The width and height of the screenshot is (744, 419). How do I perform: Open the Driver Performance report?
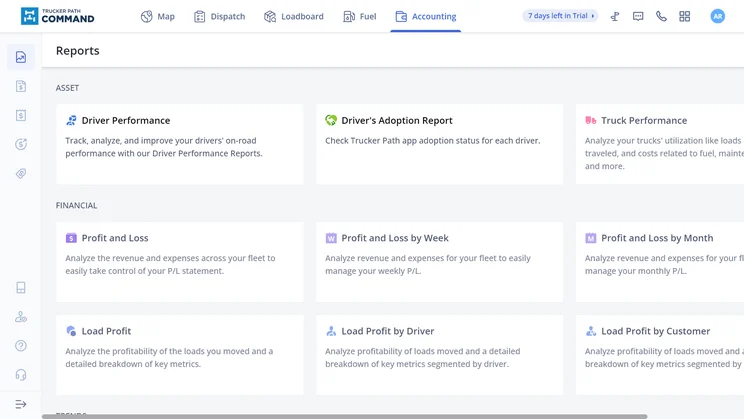(x=179, y=144)
